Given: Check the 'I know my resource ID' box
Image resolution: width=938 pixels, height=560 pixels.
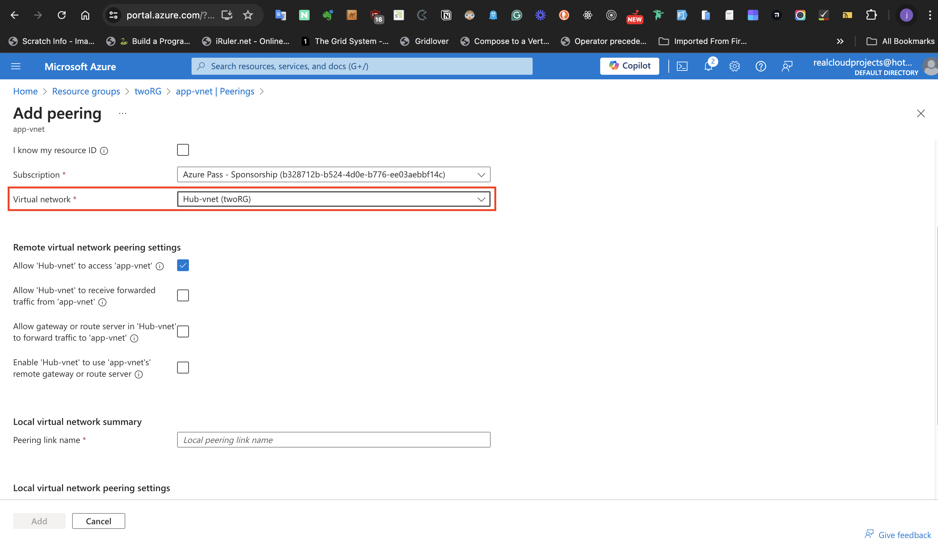Looking at the screenshot, I should (x=183, y=150).
